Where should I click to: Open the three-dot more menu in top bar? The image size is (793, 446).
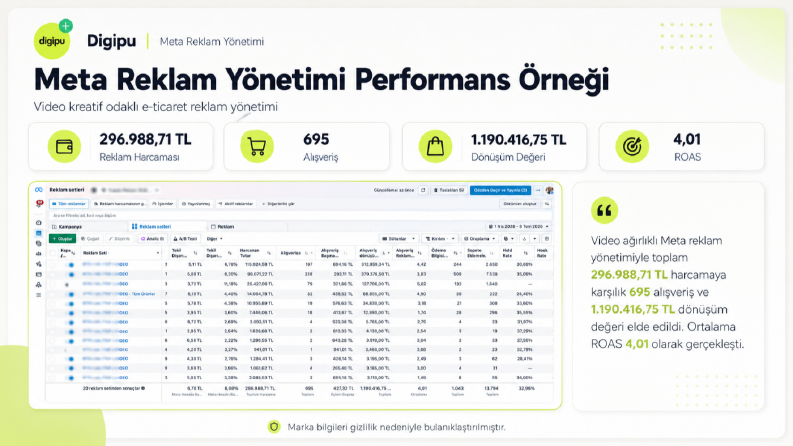click(x=538, y=190)
